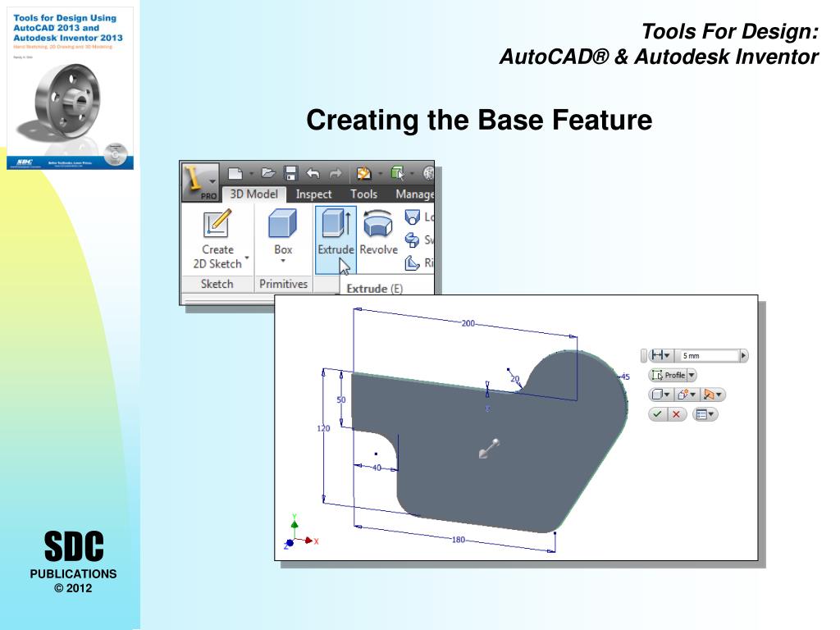Click the extrude direction arrow manipulator
This screenshot has height=630, width=840.
(489, 449)
